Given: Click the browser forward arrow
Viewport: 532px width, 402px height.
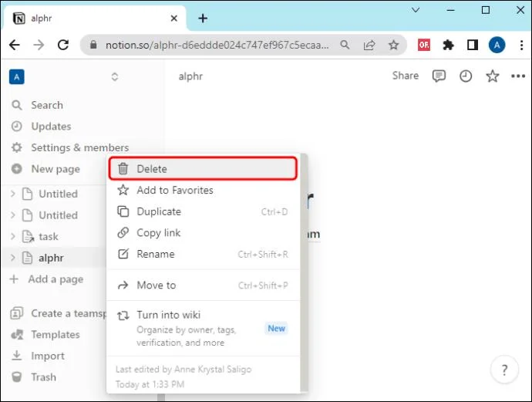Looking at the screenshot, I should click(x=39, y=45).
